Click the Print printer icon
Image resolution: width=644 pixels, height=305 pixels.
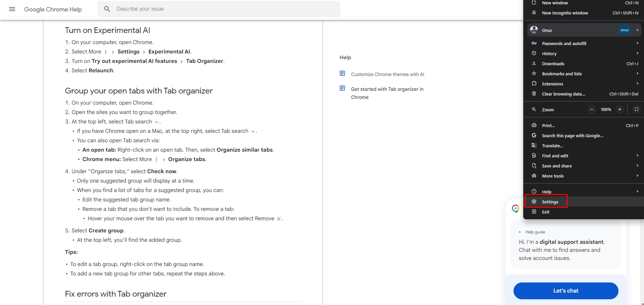[534, 125]
